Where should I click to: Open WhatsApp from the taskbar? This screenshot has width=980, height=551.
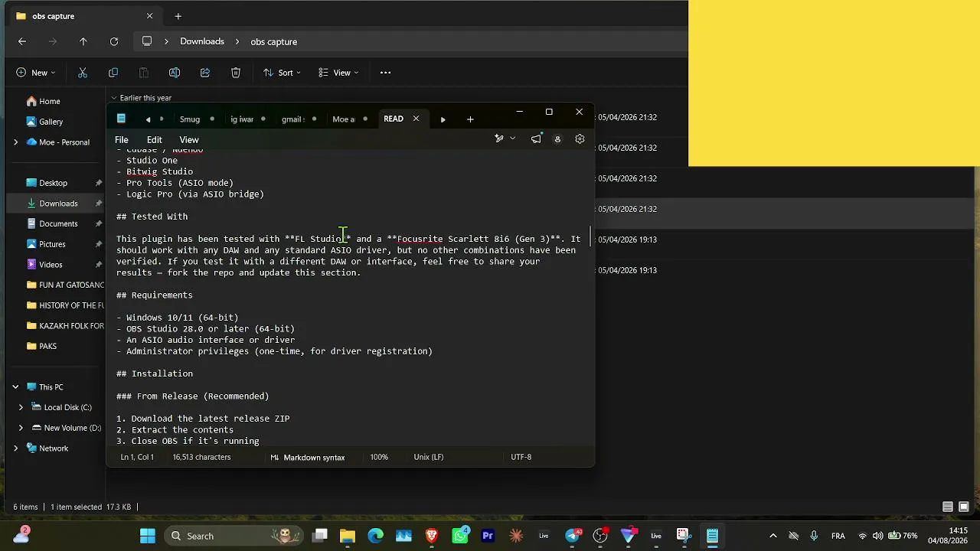point(460,536)
